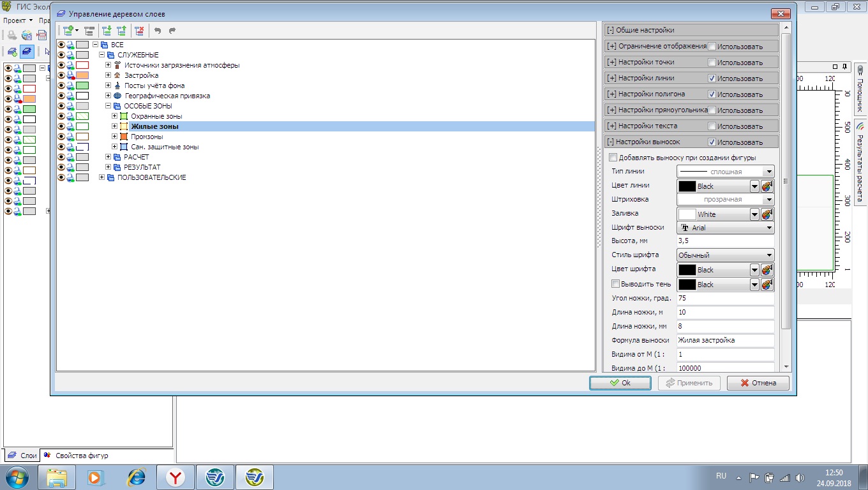Image resolution: width=868 pixels, height=490 pixels.
Task: Open color palette picker for Цвет линии
Action: coord(767,186)
